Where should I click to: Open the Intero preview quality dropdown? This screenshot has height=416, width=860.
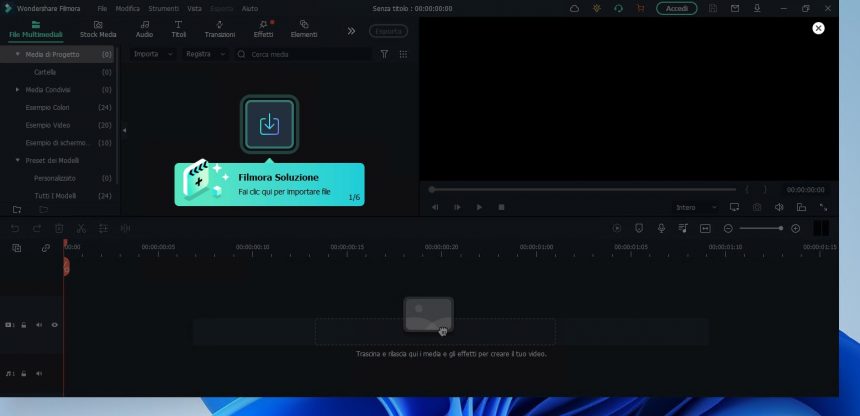696,207
